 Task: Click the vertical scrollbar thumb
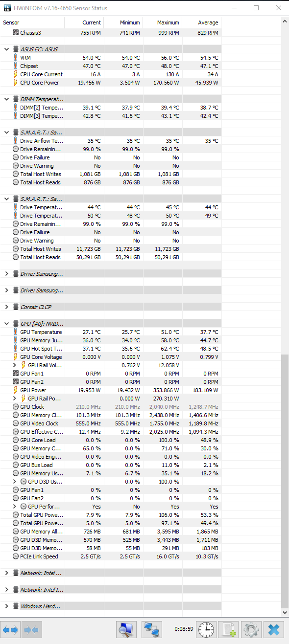(285, 481)
